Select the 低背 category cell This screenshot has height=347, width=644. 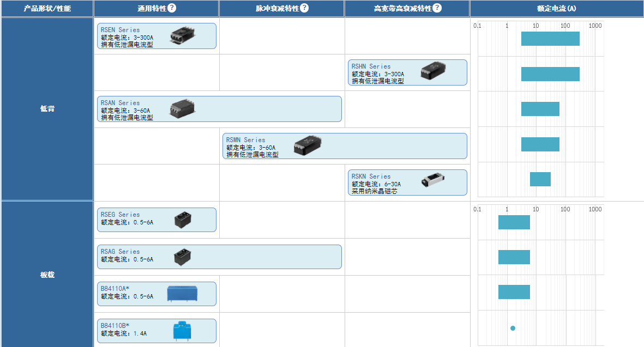pos(47,109)
